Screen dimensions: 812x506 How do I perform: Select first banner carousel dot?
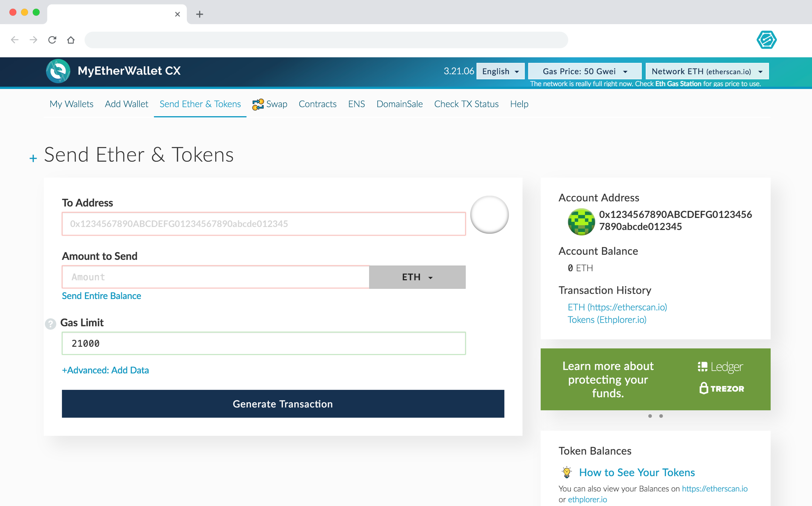pyautogui.click(x=650, y=416)
